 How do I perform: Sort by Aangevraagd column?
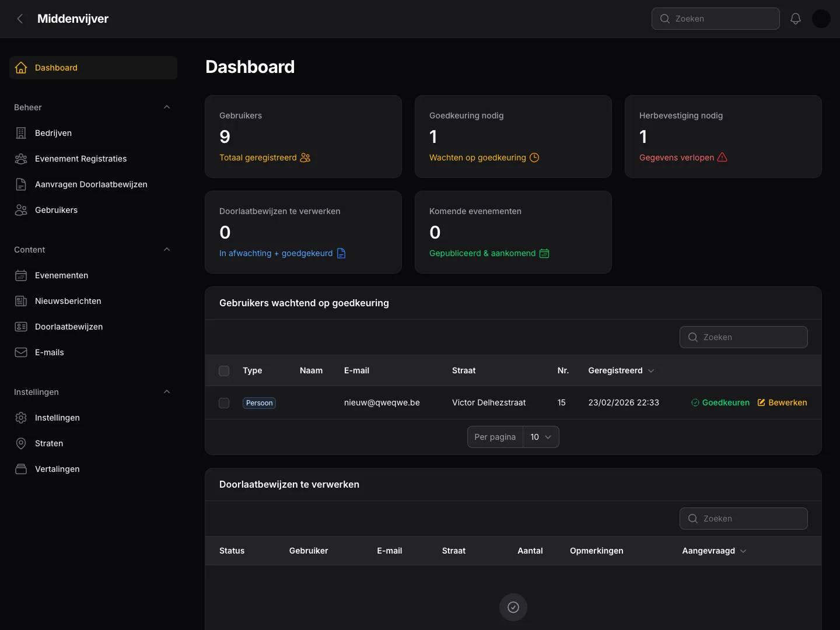coord(715,551)
